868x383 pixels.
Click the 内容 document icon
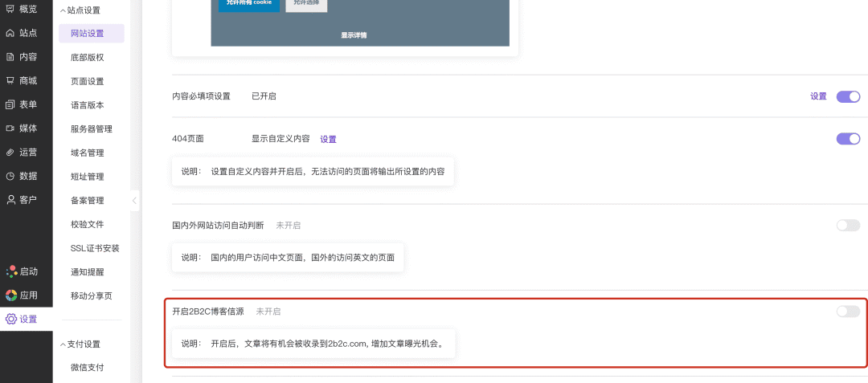pos(10,57)
